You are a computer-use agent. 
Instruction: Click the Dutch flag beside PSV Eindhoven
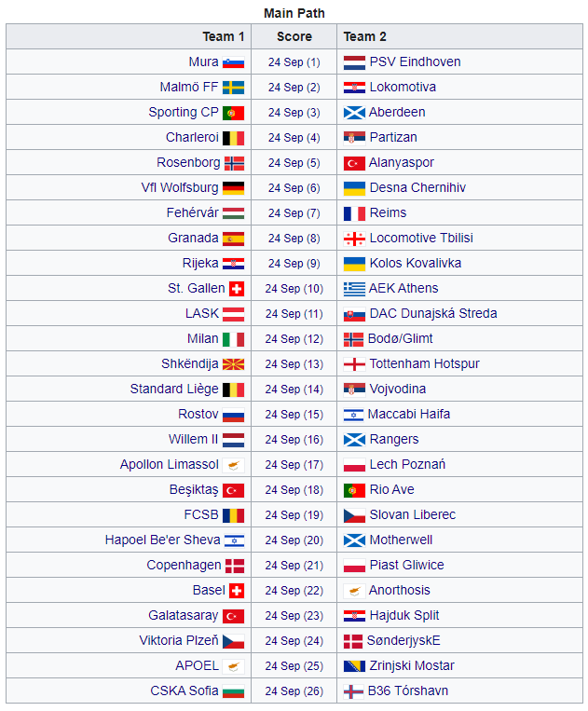tap(354, 62)
